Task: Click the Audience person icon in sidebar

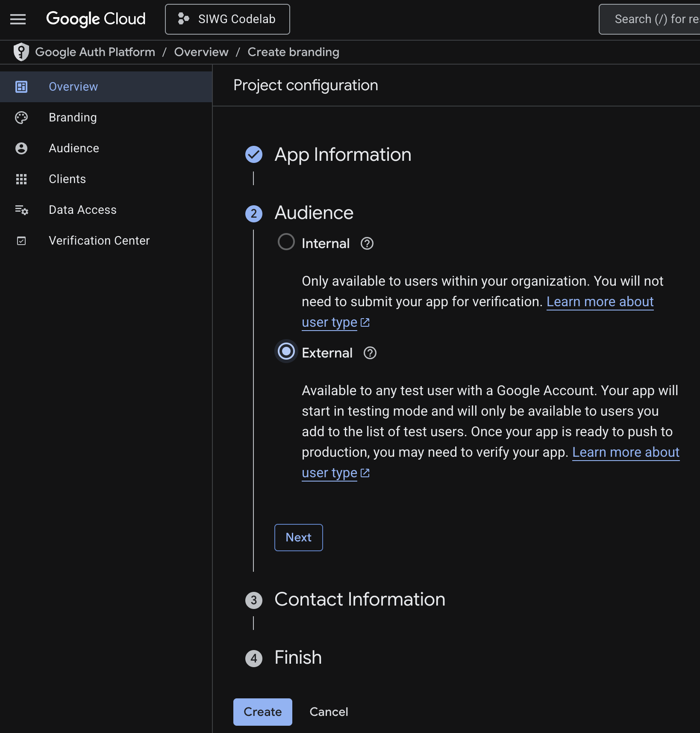Action: pyautogui.click(x=21, y=148)
